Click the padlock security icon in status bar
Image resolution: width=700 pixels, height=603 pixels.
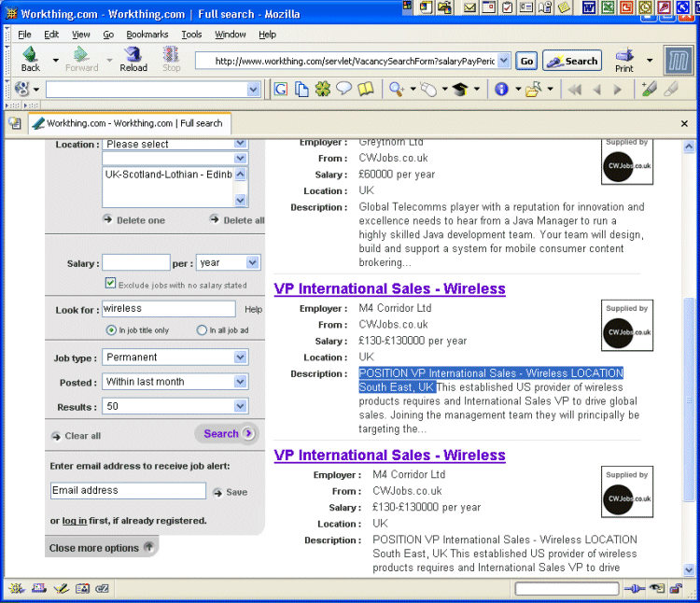point(677,589)
